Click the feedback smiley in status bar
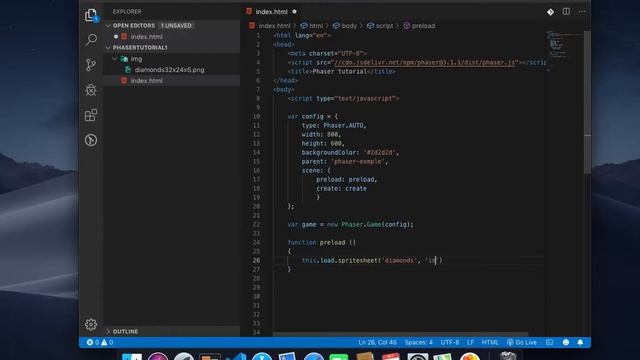This screenshot has height=360, width=640. (566, 342)
